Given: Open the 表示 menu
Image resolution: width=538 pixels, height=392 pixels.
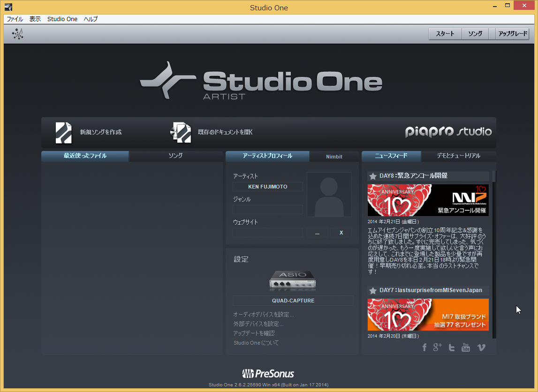Looking at the screenshot, I should click(x=35, y=19).
